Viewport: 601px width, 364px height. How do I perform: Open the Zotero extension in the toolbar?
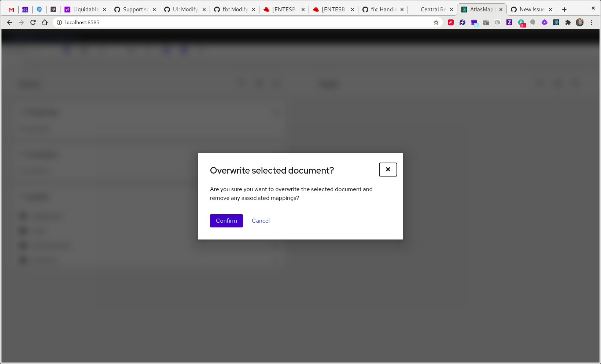(510, 22)
